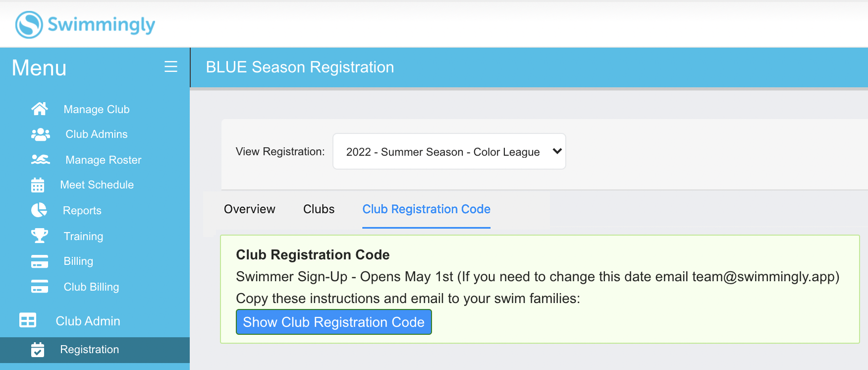Click the Manage Roster swimmer icon

tap(40, 160)
